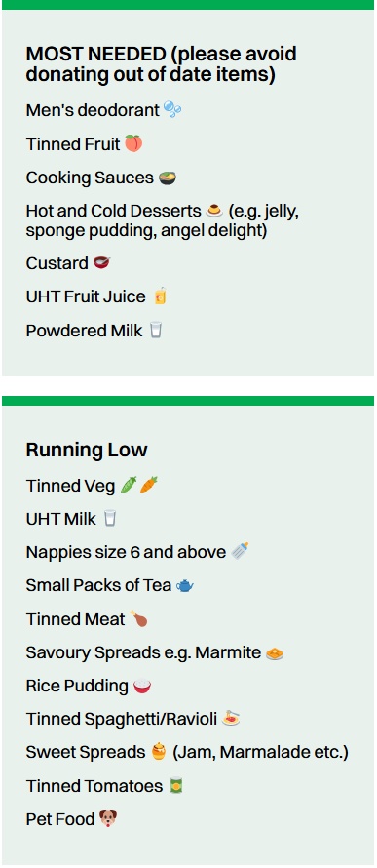Click the bowl emoji next to Cooking Sauces

pos(168,178)
